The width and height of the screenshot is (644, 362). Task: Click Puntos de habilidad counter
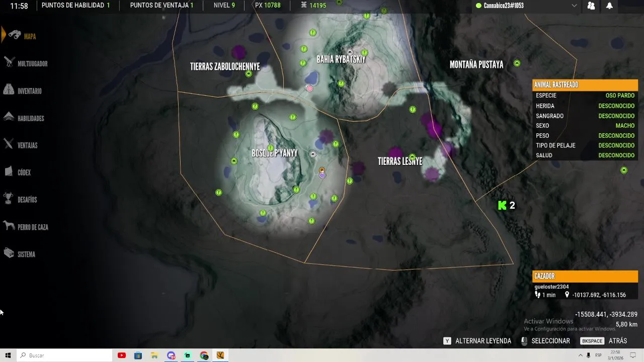75,6
